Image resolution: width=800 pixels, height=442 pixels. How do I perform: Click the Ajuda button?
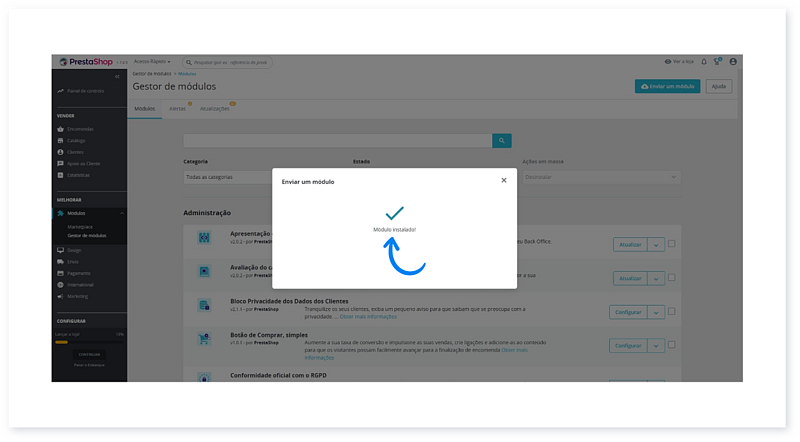(x=718, y=87)
